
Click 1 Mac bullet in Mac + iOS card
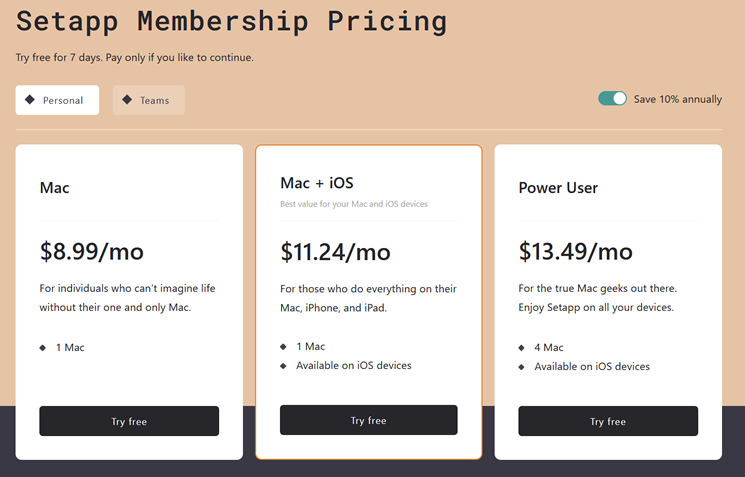tap(284, 347)
